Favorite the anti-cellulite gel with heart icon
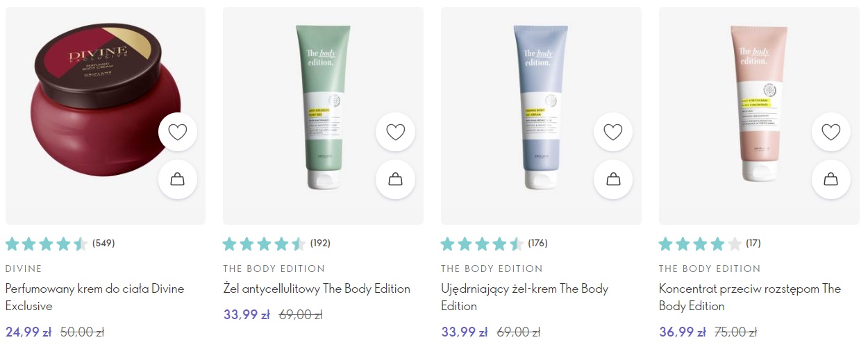 395,132
